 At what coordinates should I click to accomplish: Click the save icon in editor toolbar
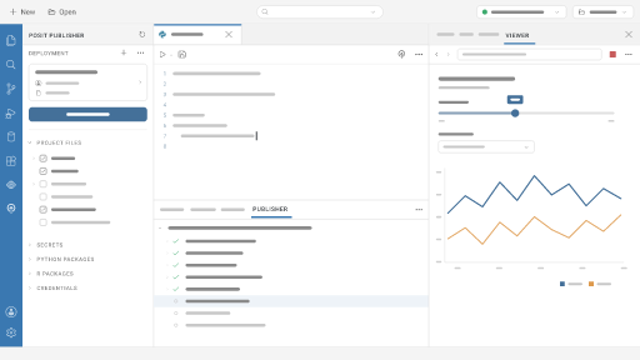coord(182,54)
